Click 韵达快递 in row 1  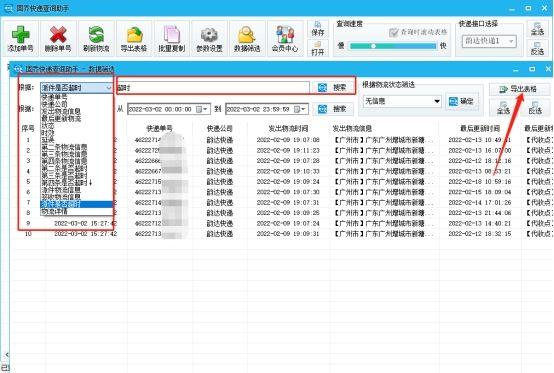tap(220, 140)
